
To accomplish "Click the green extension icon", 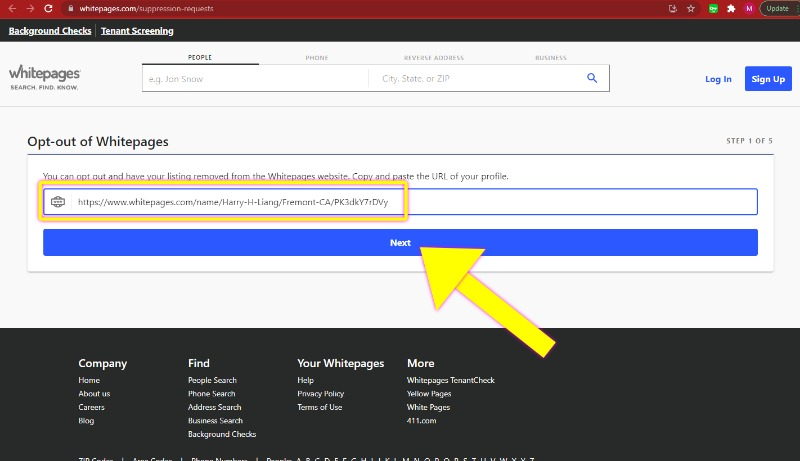I will (x=713, y=8).
